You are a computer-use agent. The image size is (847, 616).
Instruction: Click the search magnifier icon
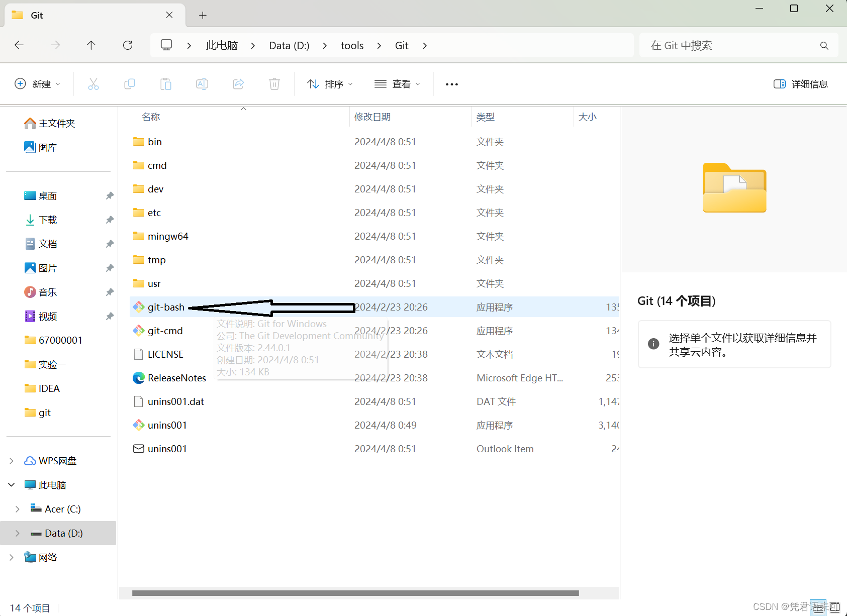point(824,46)
